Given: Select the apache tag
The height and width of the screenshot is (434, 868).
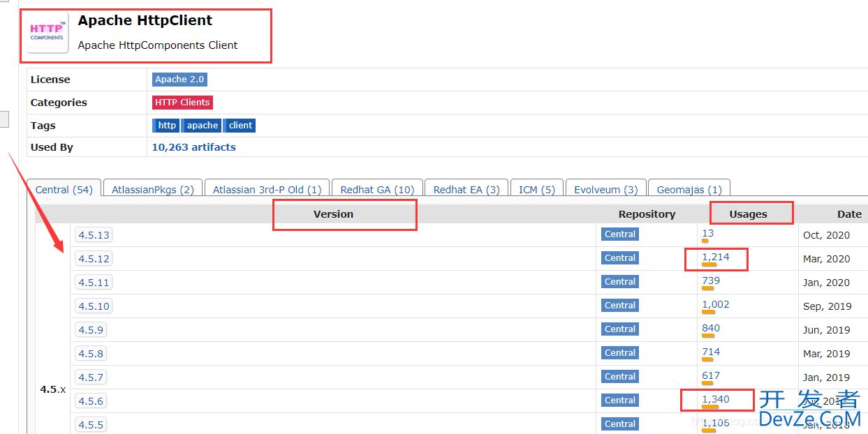Looking at the screenshot, I should (x=202, y=126).
